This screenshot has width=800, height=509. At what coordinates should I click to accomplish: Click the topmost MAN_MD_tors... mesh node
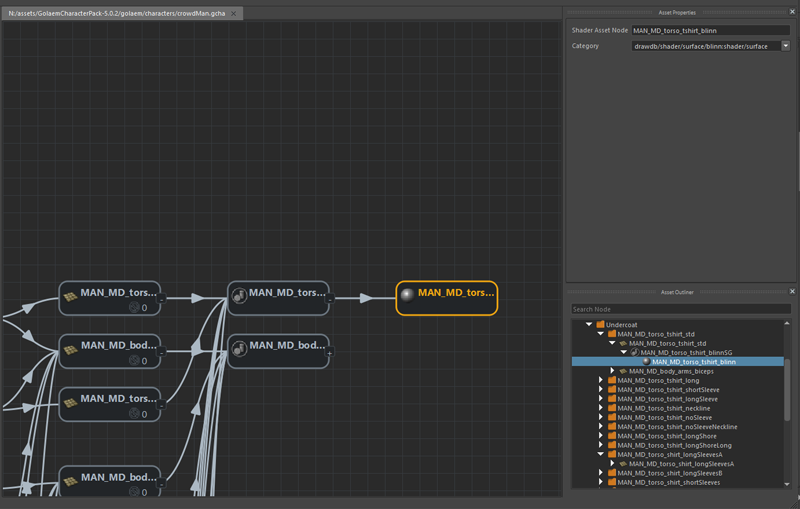coord(110,297)
